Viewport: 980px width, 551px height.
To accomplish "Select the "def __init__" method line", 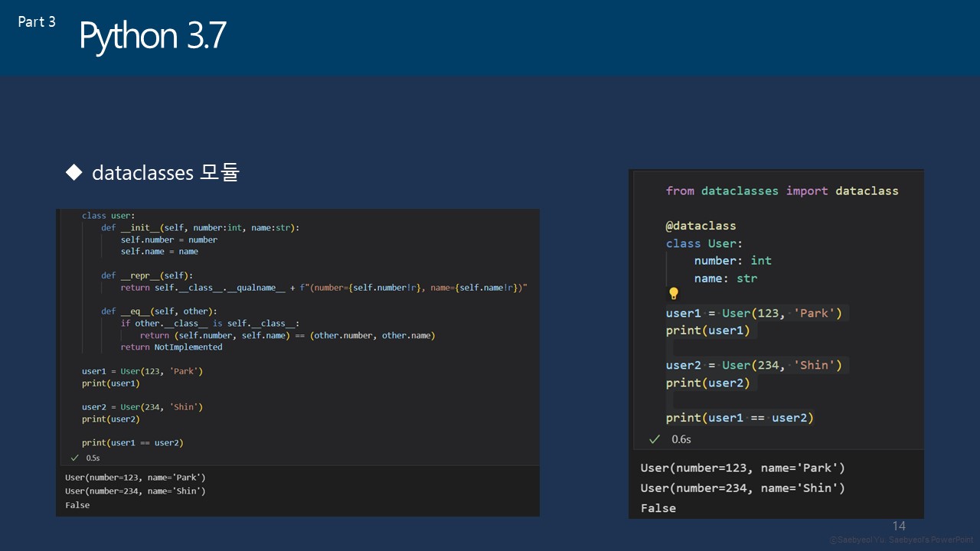I will point(201,227).
